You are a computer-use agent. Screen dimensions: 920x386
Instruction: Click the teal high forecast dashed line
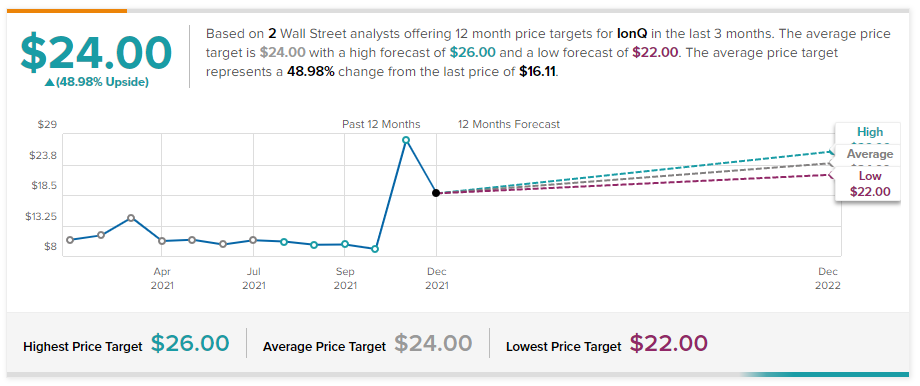634,172
